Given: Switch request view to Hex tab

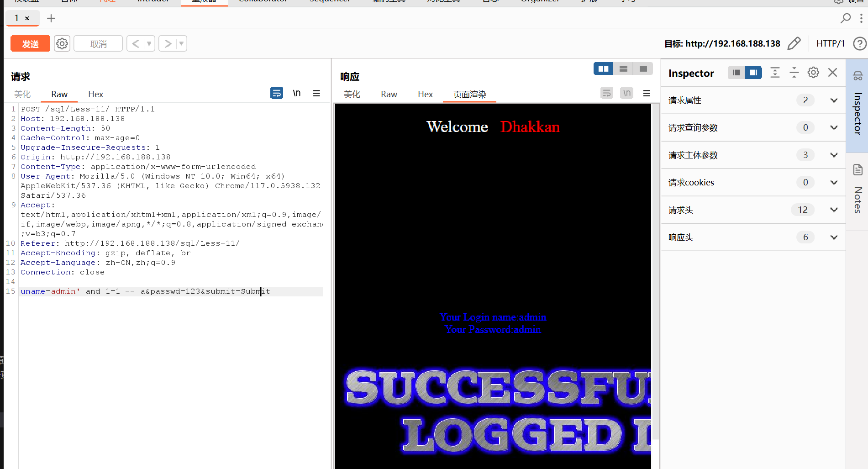Looking at the screenshot, I should pos(96,94).
